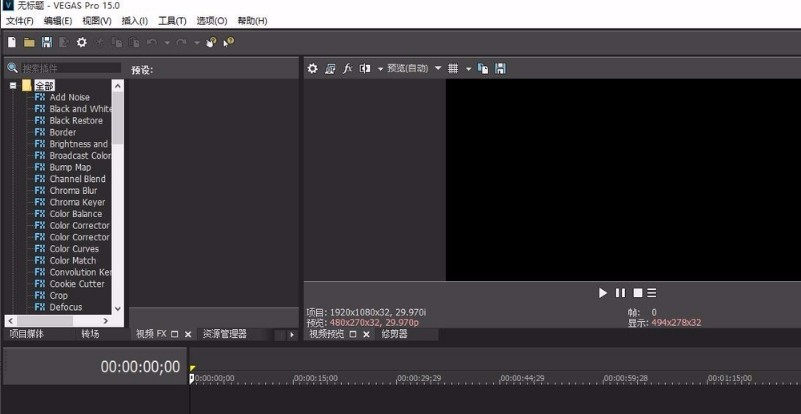Open the overlays grid dropdown arrow

click(x=468, y=69)
